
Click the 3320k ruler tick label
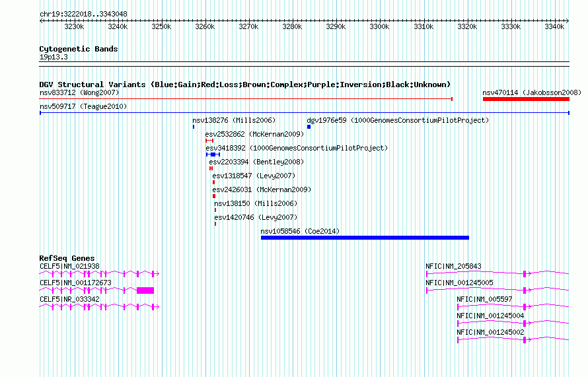pyautogui.click(x=467, y=26)
